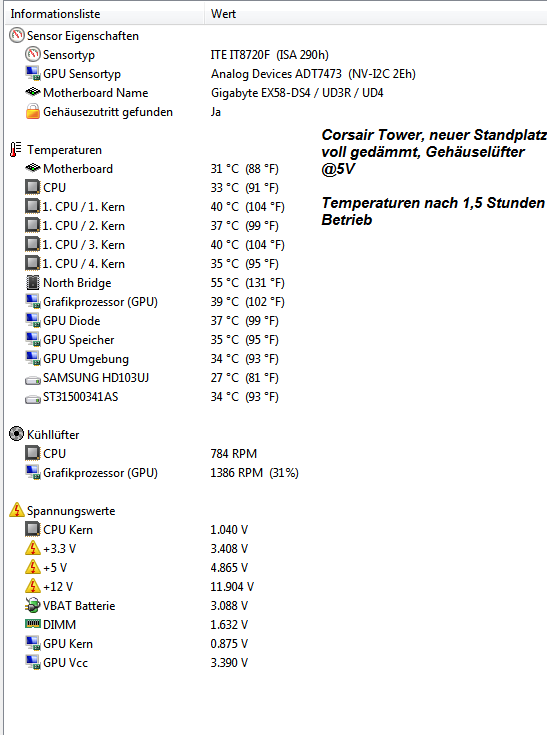547x735 pixels.
Task: Click +12 V value 11.904 V
Action: pos(232,586)
